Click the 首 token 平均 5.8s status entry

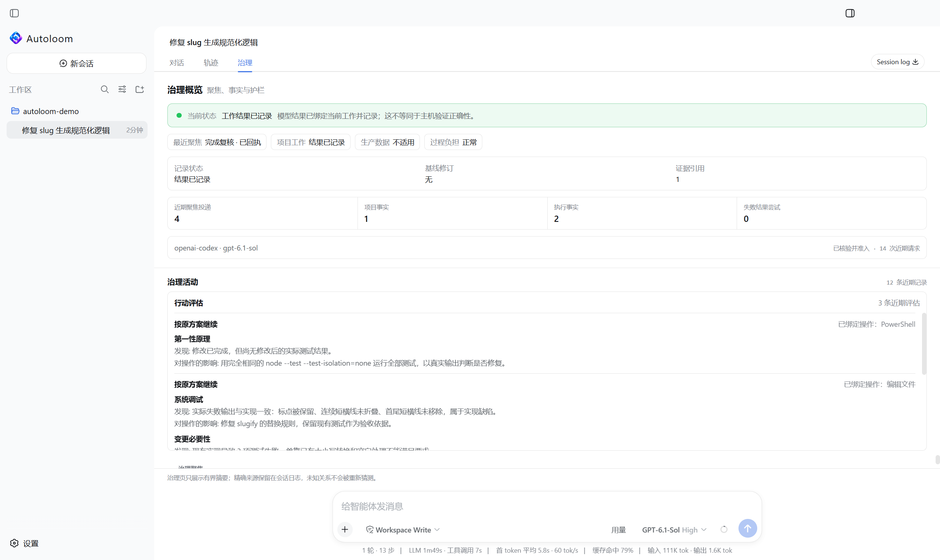(x=536, y=550)
